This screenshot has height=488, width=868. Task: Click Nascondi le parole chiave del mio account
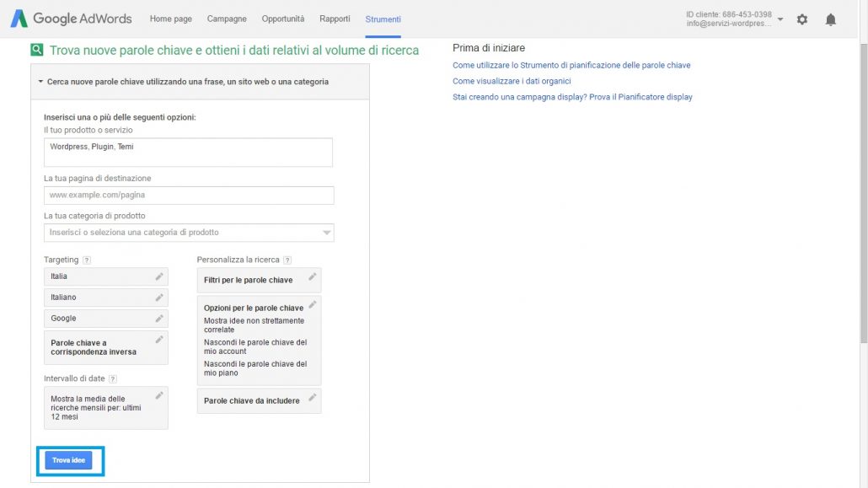click(255, 346)
